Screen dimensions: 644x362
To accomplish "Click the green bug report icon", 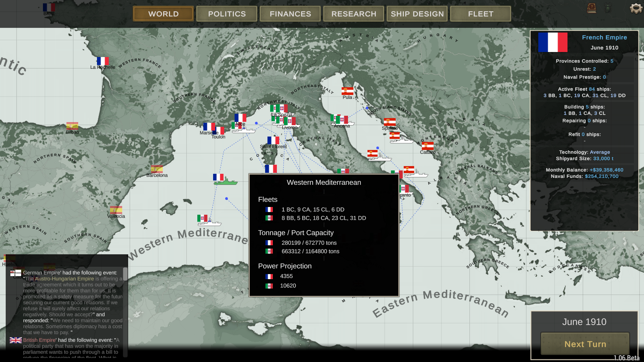I will click(608, 8).
